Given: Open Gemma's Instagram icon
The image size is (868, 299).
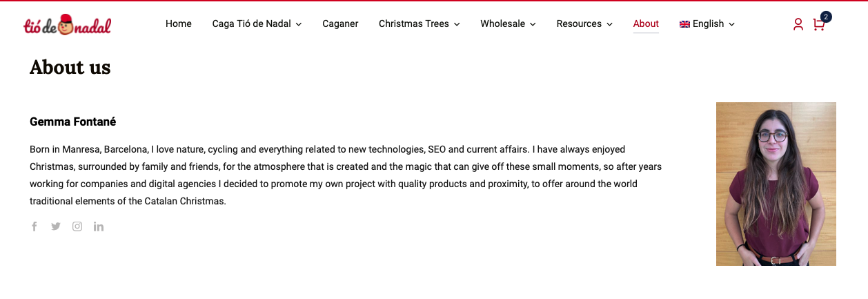Looking at the screenshot, I should click(x=77, y=226).
